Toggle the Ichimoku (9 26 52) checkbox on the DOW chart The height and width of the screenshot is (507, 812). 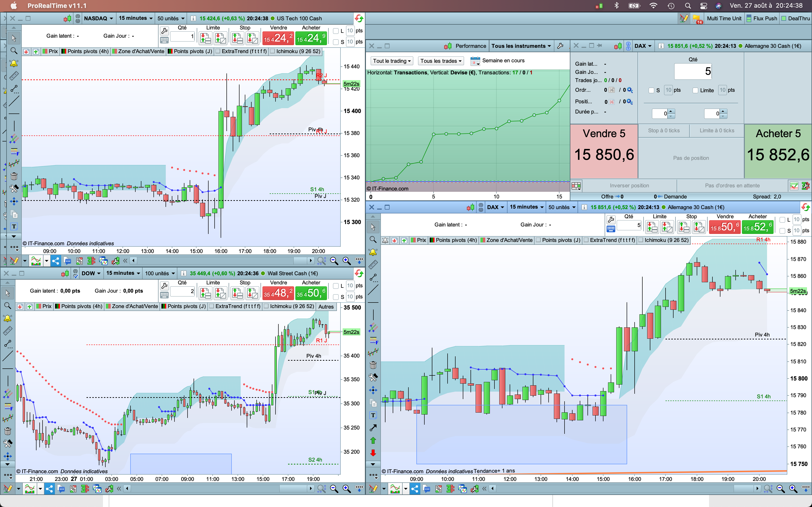pyautogui.click(x=266, y=306)
